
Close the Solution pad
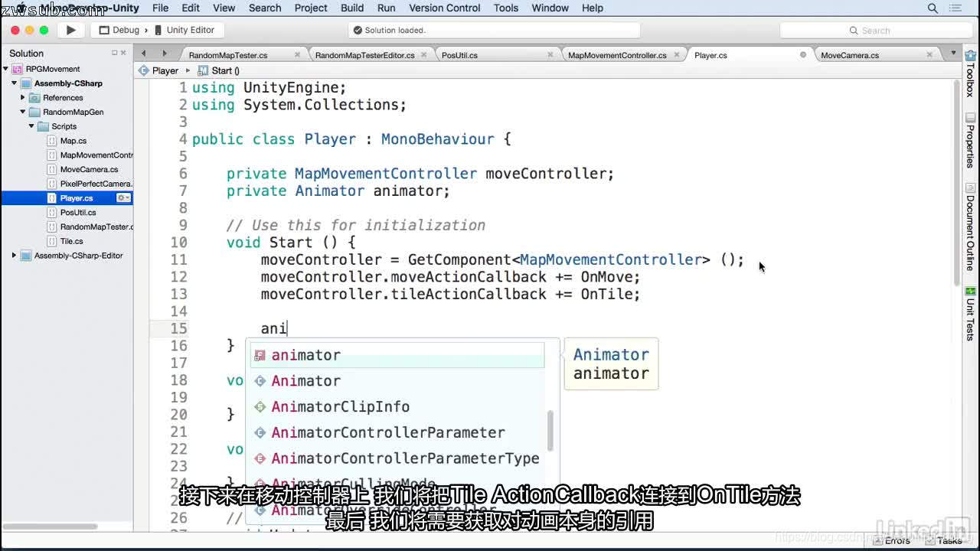coord(124,53)
